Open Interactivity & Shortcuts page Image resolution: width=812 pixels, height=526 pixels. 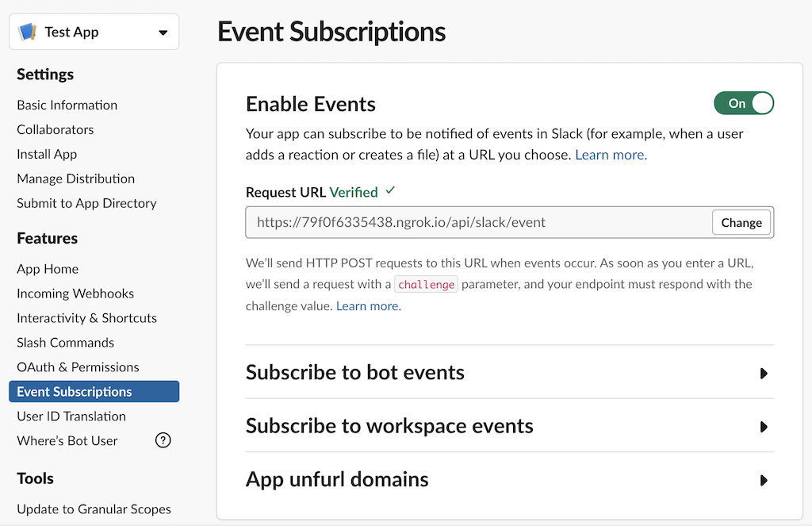click(x=87, y=318)
